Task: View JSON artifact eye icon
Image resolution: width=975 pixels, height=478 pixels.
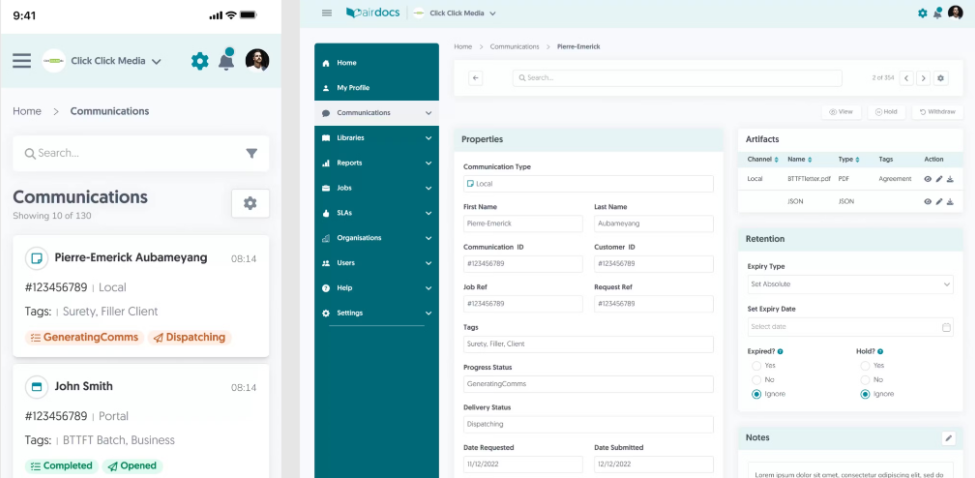Action: (x=927, y=201)
